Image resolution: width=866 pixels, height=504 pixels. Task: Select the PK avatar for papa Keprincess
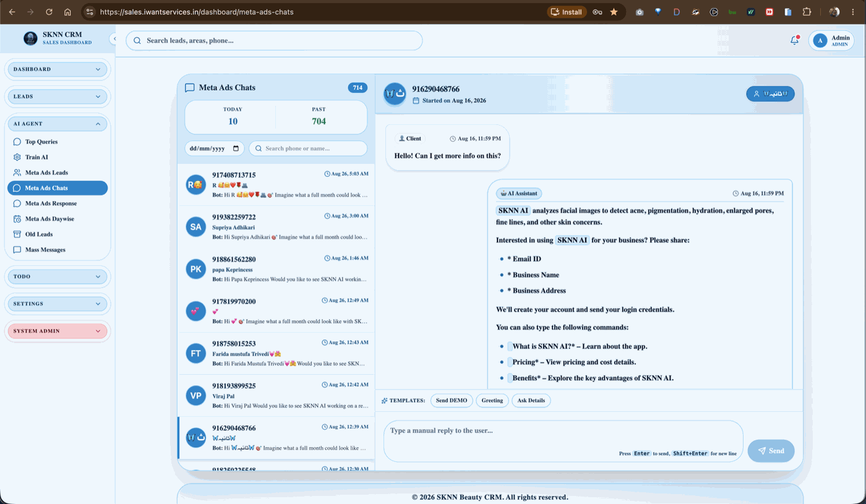click(x=195, y=269)
